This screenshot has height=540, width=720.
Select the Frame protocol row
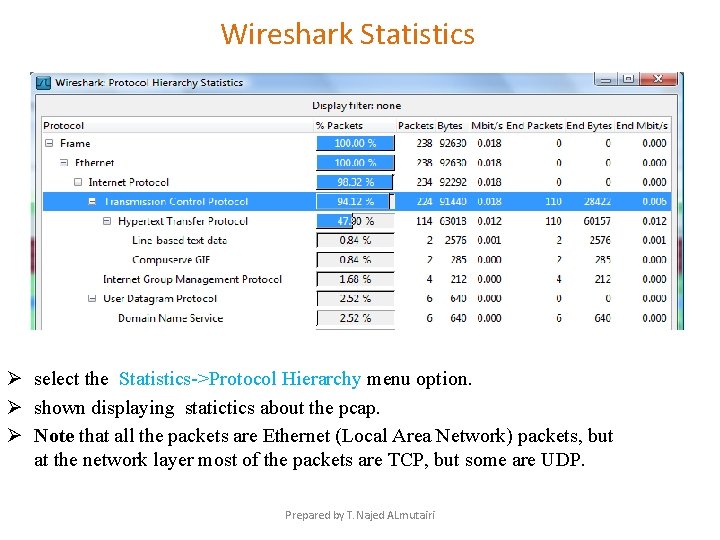(357, 143)
